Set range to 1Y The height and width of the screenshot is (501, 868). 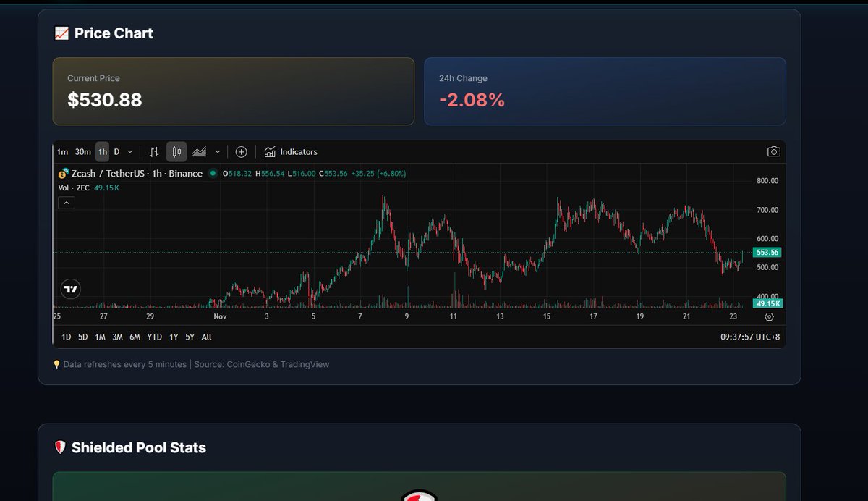174,337
